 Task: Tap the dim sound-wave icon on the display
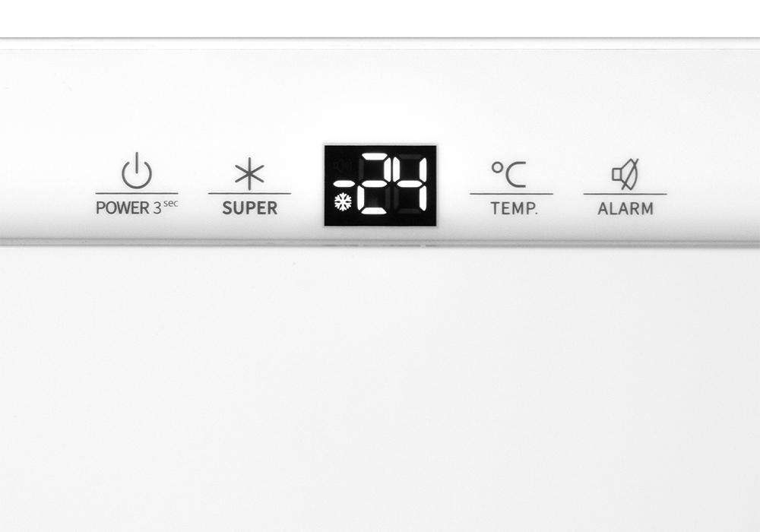point(342,166)
